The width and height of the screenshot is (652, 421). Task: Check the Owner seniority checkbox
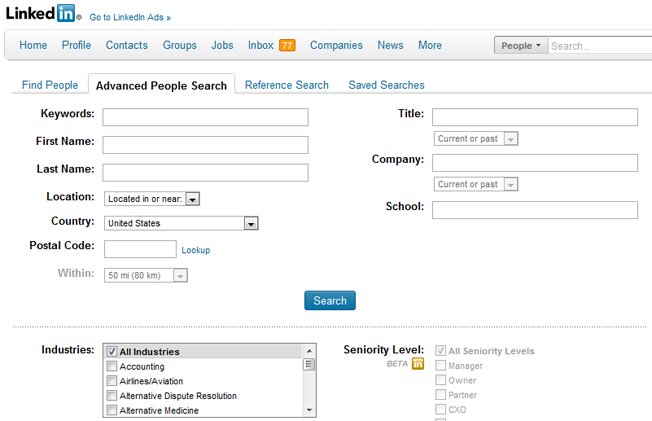[440, 380]
